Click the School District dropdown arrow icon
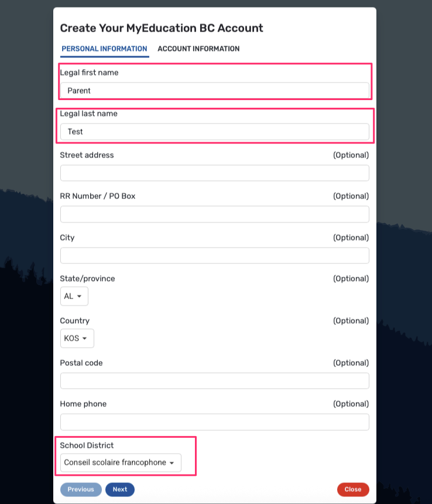This screenshot has height=504, width=432. (172, 463)
